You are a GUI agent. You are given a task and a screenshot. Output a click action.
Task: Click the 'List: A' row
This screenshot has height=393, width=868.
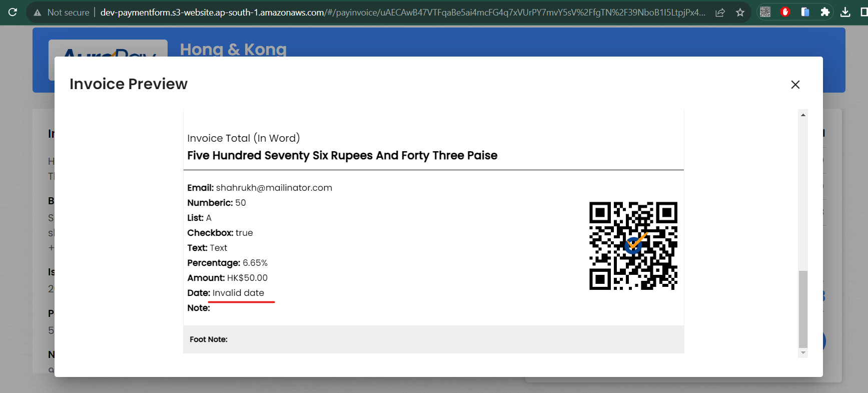(199, 218)
